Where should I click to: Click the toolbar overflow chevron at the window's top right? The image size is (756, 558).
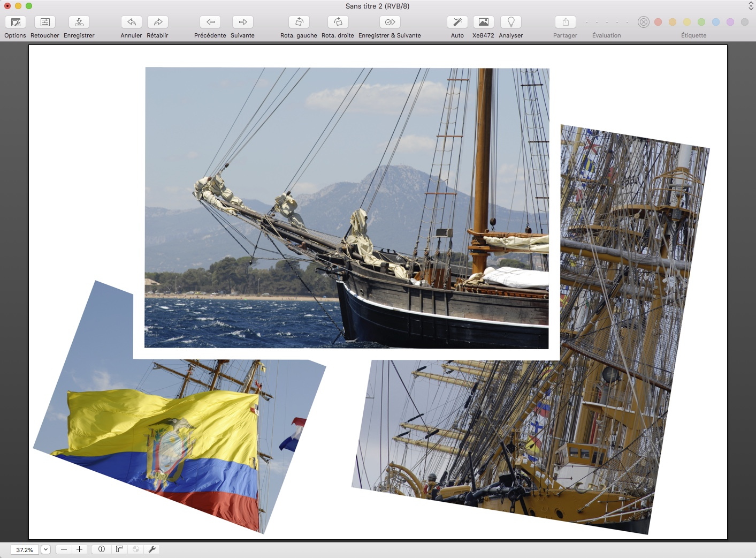[x=751, y=6]
